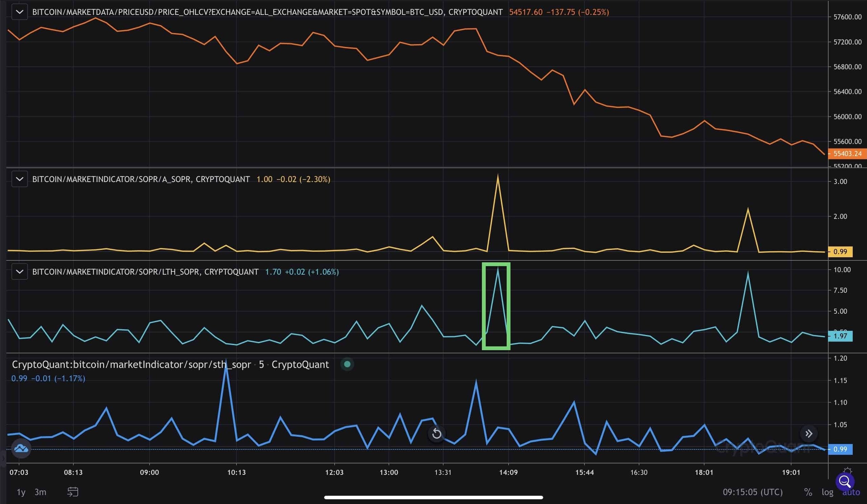This screenshot has width=867, height=504.
Task: Click the reset chart view icon
Action: (x=437, y=434)
